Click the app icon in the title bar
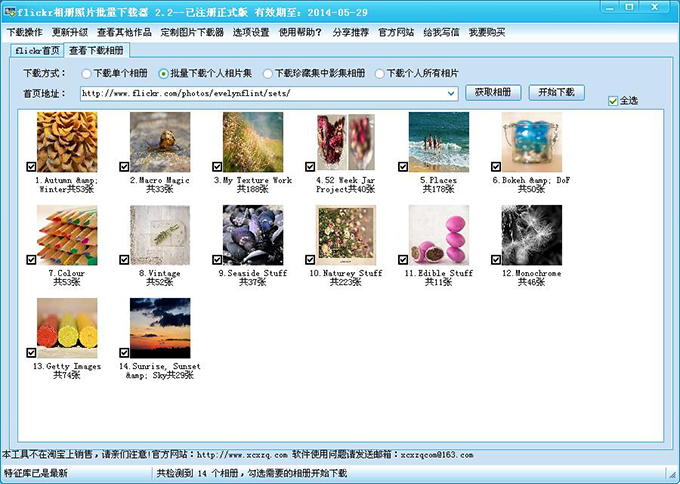Image resolution: width=680 pixels, height=484 pixels. point(9,12)
